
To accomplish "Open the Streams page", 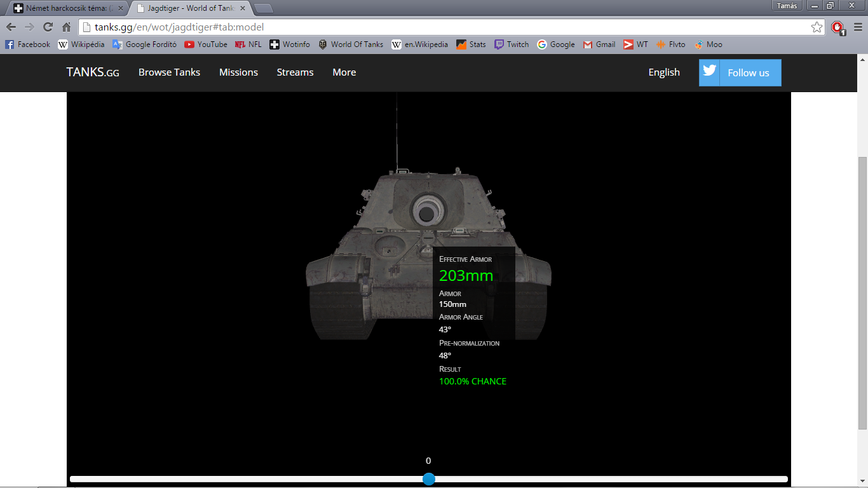I will pyautogui.click(x=295, y=72).
